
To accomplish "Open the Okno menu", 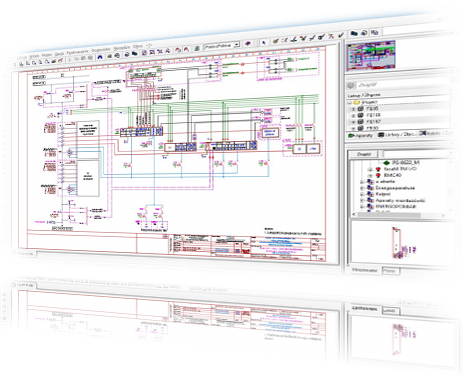I will click(x=137, y=47).
